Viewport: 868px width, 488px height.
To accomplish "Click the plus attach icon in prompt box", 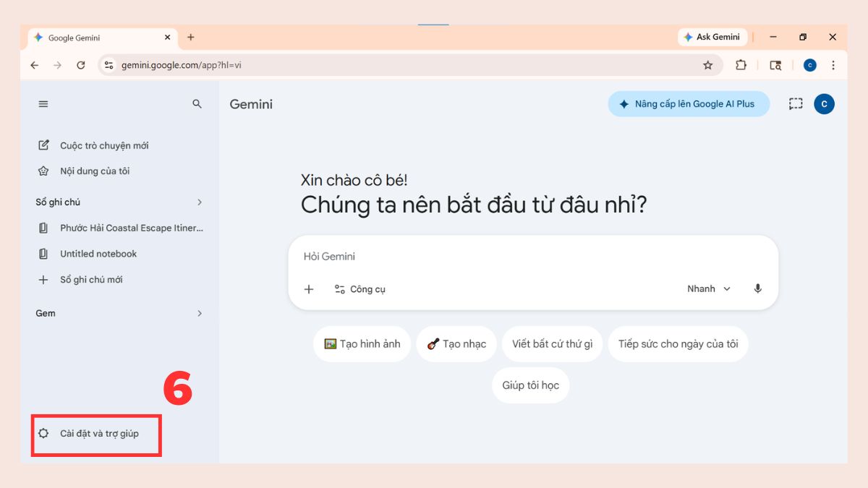I will [x=309, y=289].
